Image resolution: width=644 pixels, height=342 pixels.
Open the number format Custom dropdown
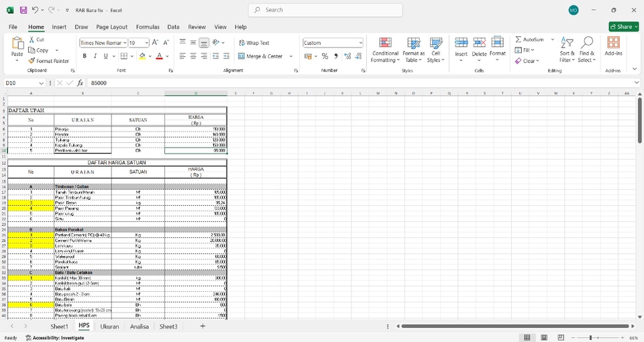(361, 43)
